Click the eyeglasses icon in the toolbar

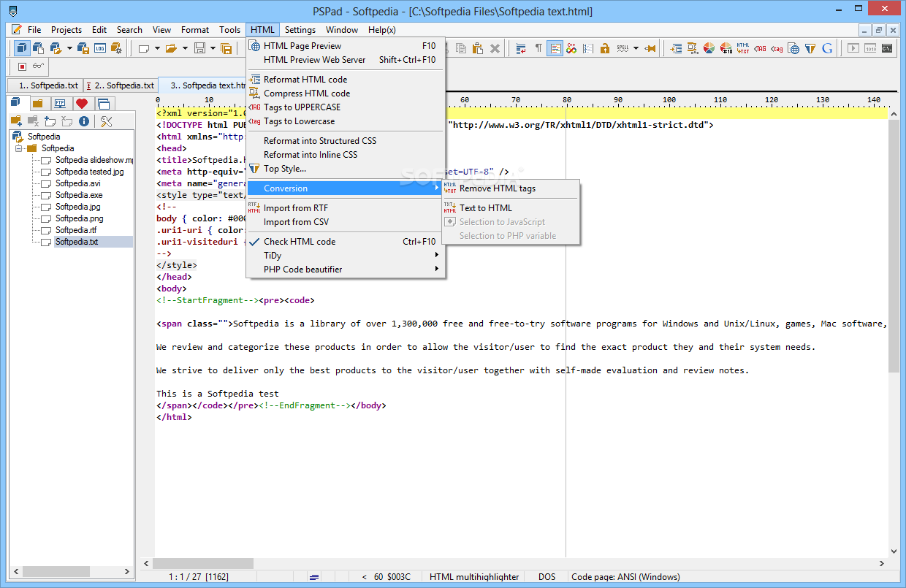38,66
